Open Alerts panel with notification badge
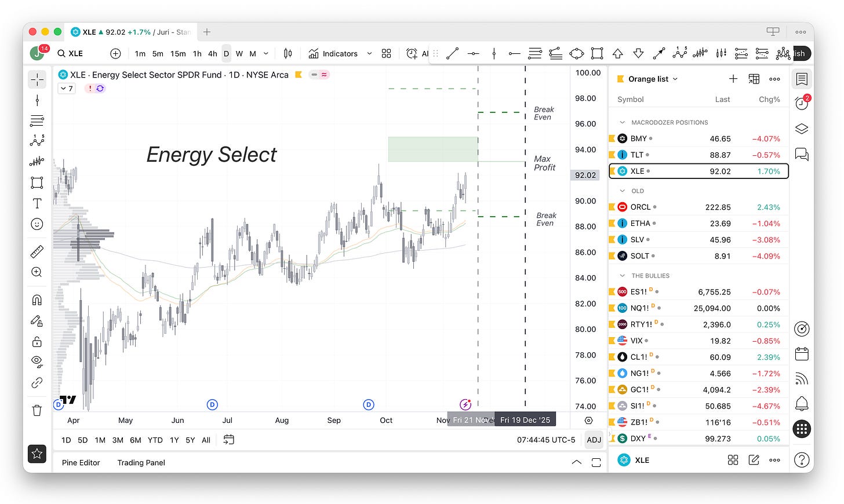 click(802, 103)
